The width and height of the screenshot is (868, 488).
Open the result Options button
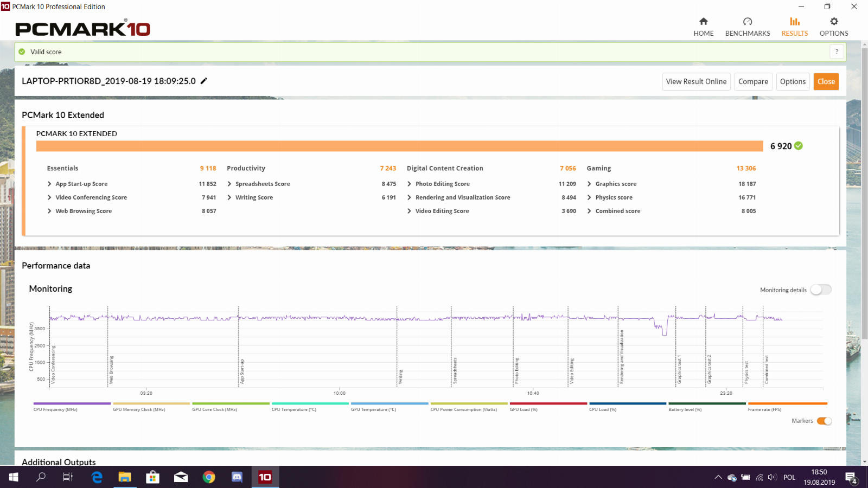(793, 81)
